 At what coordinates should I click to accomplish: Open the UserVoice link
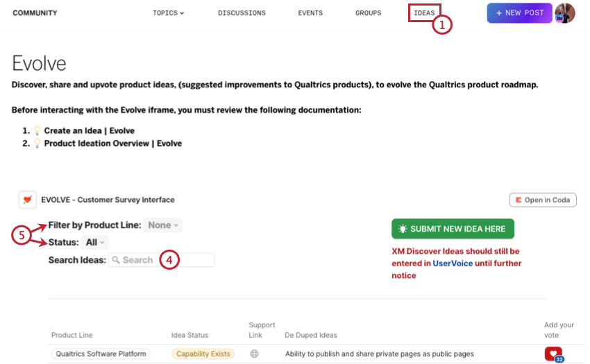click(x=453, y=263)
